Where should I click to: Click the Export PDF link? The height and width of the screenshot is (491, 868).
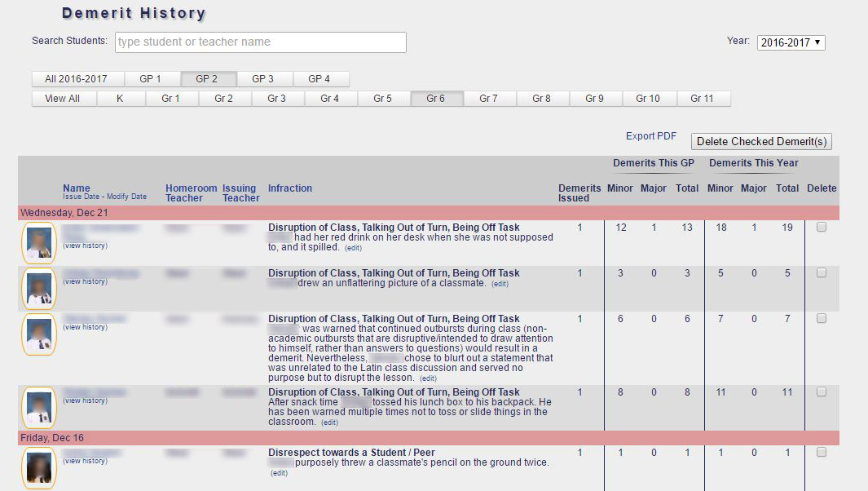651,136
